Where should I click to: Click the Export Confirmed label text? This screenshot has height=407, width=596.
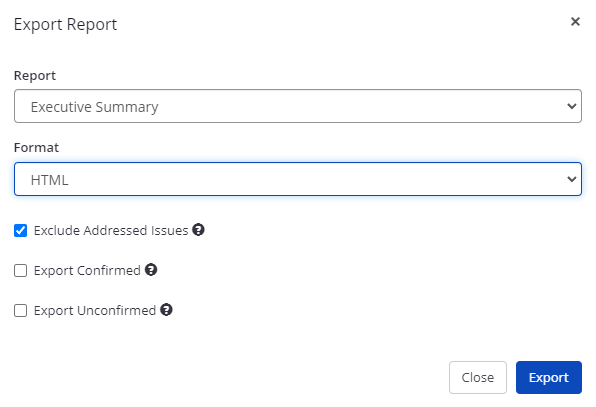point(87,271)
